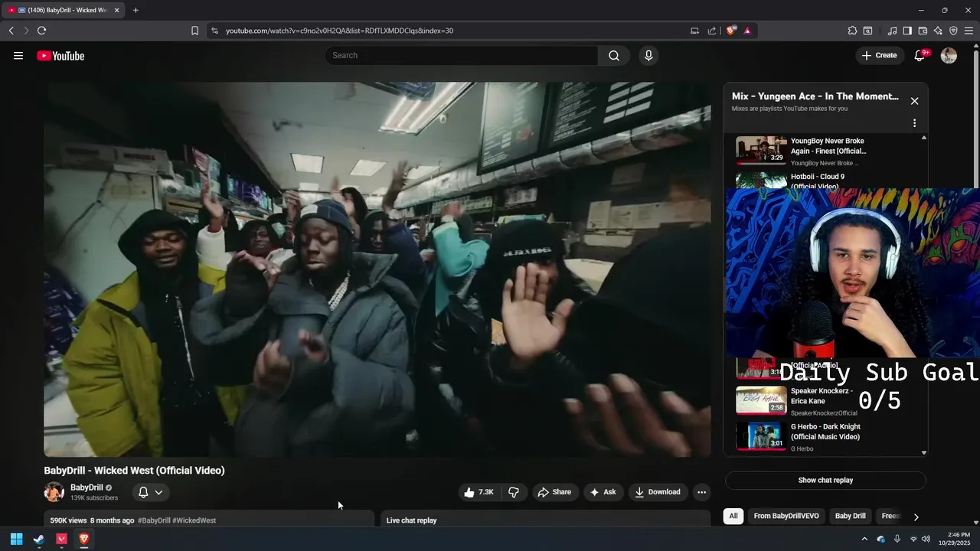Open the Brave browser taskbar icon
980x551 pixels.
[84, 539]
